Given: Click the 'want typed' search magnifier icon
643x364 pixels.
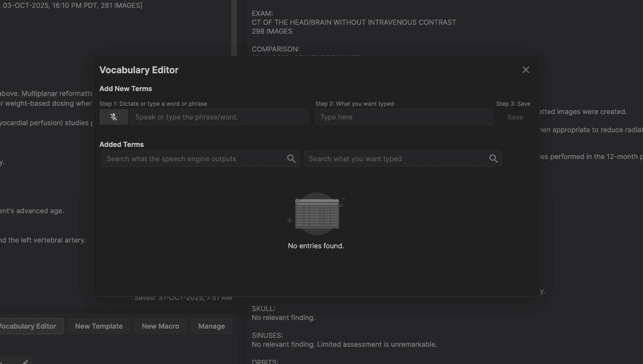Looking at the screenshot, I should (493, 158).
